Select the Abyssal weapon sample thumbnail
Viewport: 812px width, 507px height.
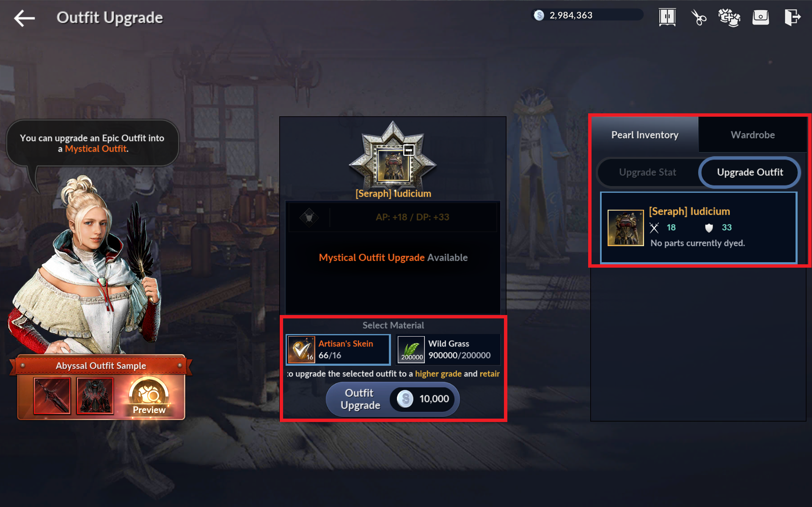(x=52, y=396)
